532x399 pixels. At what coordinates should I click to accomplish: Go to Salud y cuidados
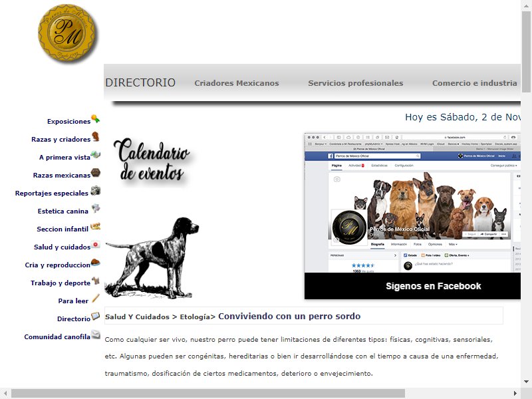pyautogui.click(x=62, y=247)
